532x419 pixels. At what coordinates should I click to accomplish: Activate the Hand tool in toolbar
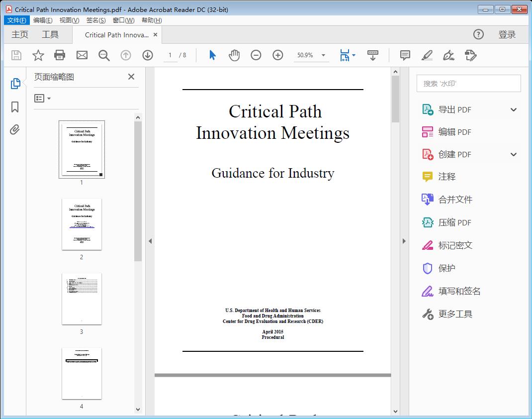[x=234, y=55]
